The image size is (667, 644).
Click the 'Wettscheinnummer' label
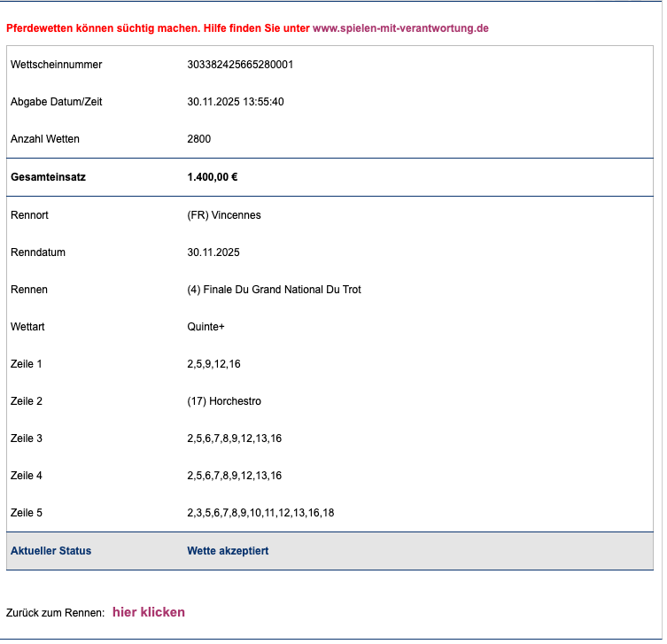click(x=56, y=65)
